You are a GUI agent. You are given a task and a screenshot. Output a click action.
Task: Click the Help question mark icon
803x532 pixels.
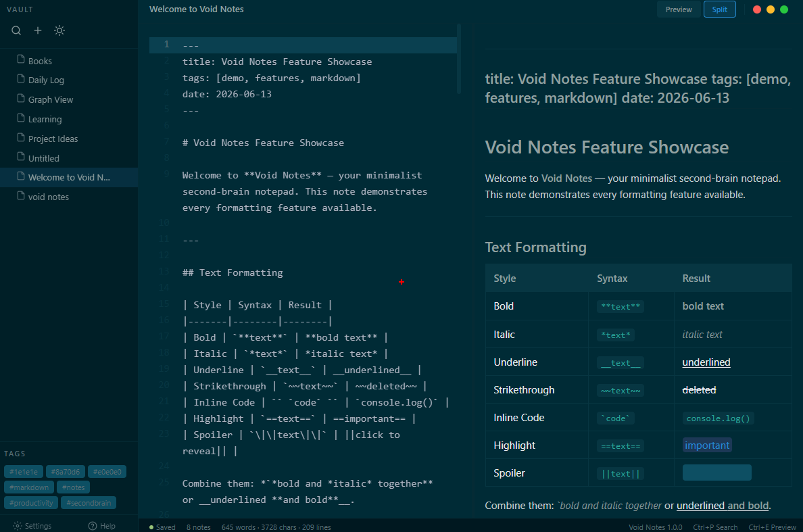click(x=93, y=526)
